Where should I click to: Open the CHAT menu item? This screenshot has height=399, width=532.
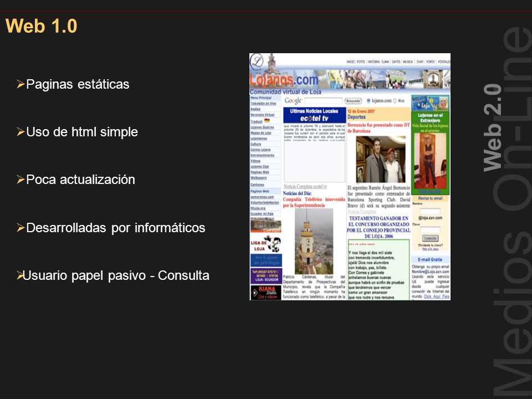tap(420, 62)
